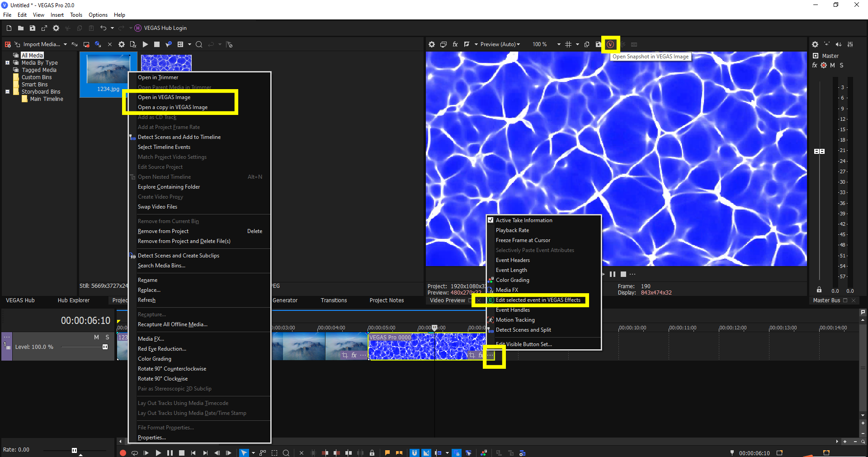Copy snapshot to clipboard icon in preview toolbar

coord(587,44)
